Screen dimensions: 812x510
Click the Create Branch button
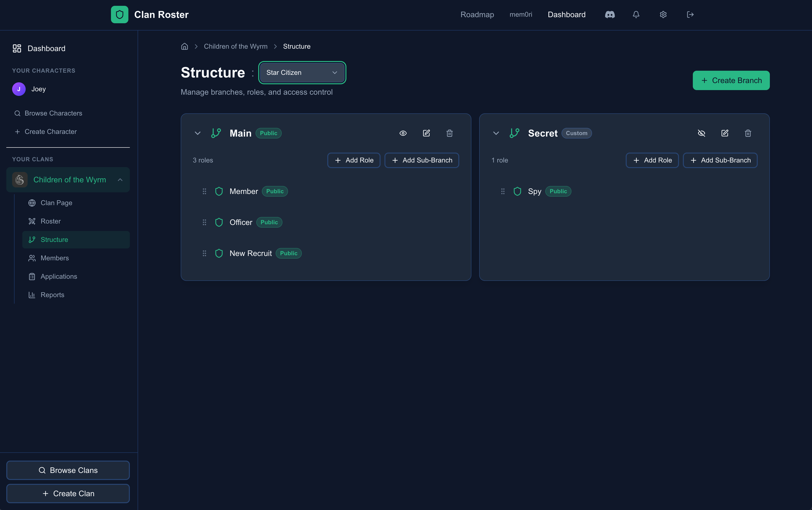731,81
